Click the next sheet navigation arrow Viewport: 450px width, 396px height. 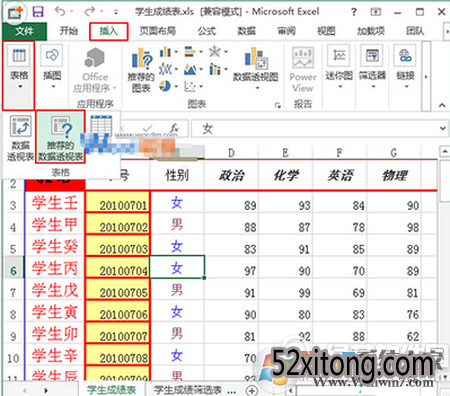click(x=46, y=390)
